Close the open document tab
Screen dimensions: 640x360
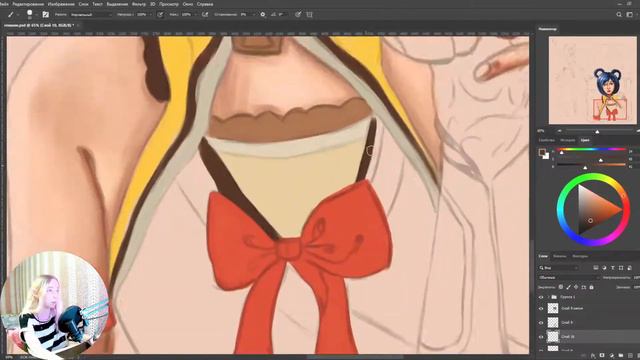(x=78, y=25)
